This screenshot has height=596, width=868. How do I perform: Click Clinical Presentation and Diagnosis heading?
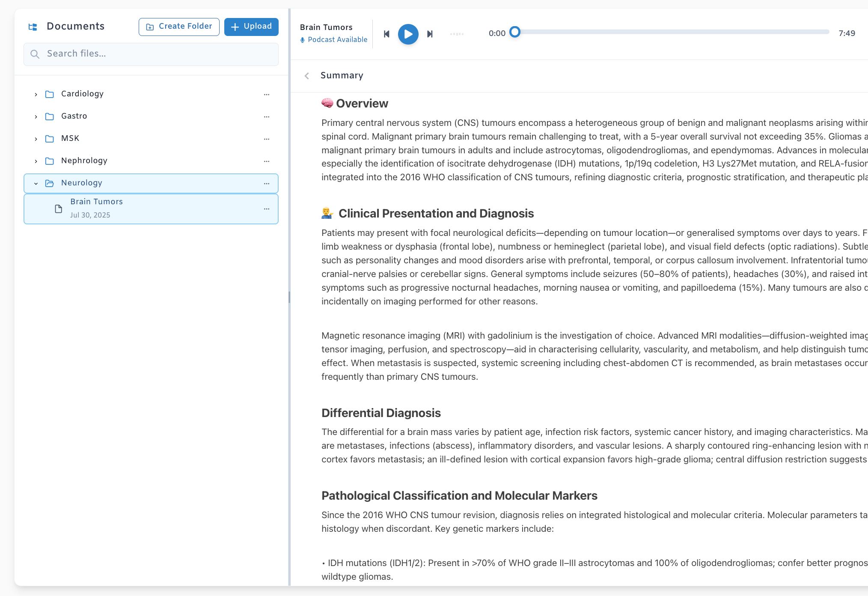(436, 213)
